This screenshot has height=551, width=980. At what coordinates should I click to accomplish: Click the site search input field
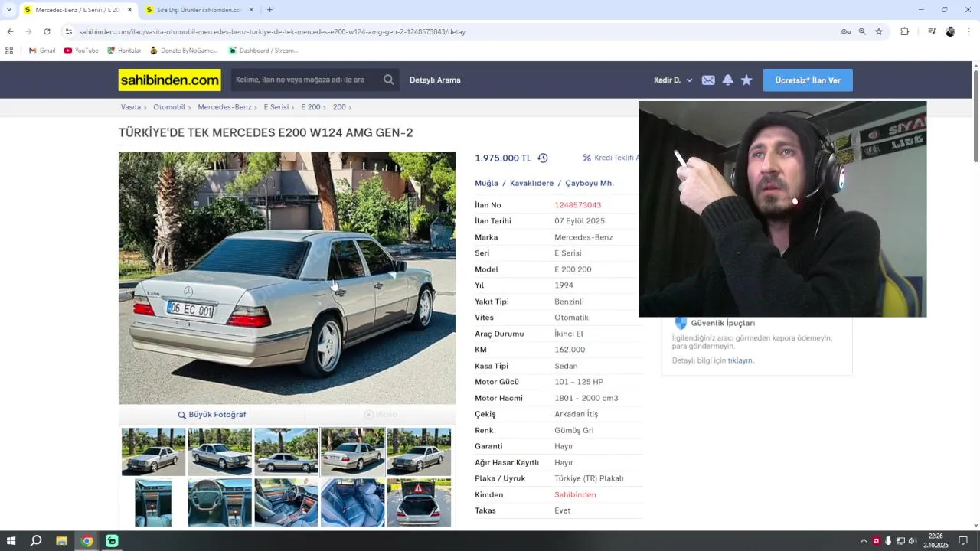point(306,80)
